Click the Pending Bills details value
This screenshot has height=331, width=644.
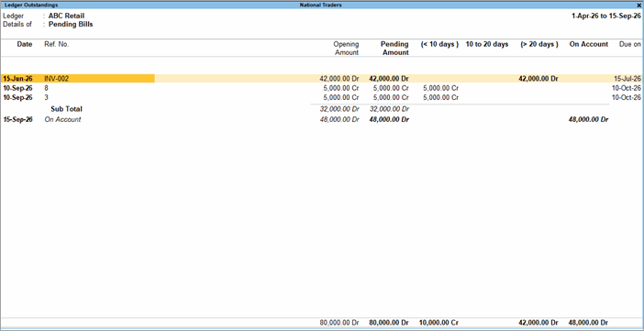pyautogui.click(x=71, y=24)
